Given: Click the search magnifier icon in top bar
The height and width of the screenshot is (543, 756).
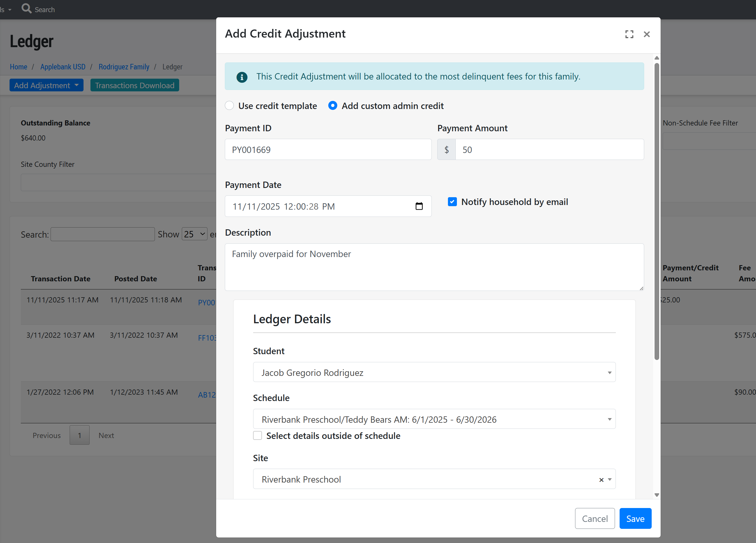Looking at the screenshot, I should pyautogui.click(x=26, y=8).
